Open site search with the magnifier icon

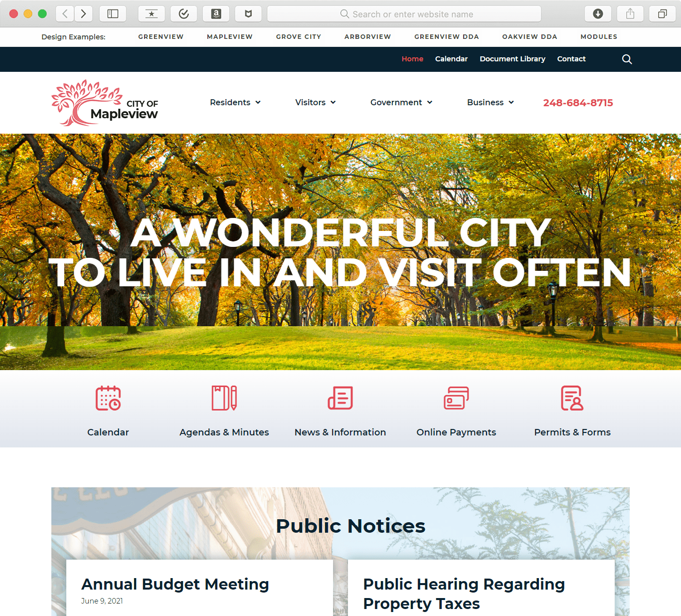(627, 59)
